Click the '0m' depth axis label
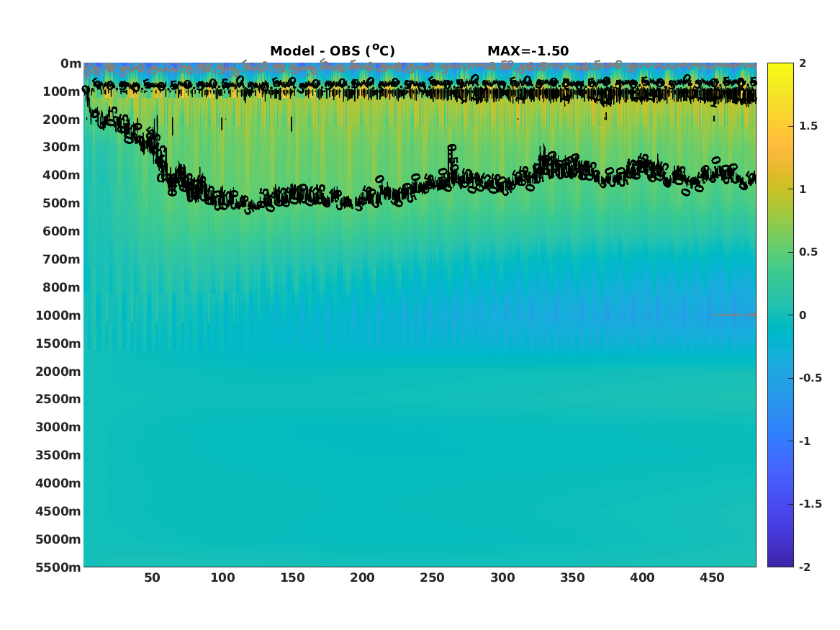 pos(71,64)
